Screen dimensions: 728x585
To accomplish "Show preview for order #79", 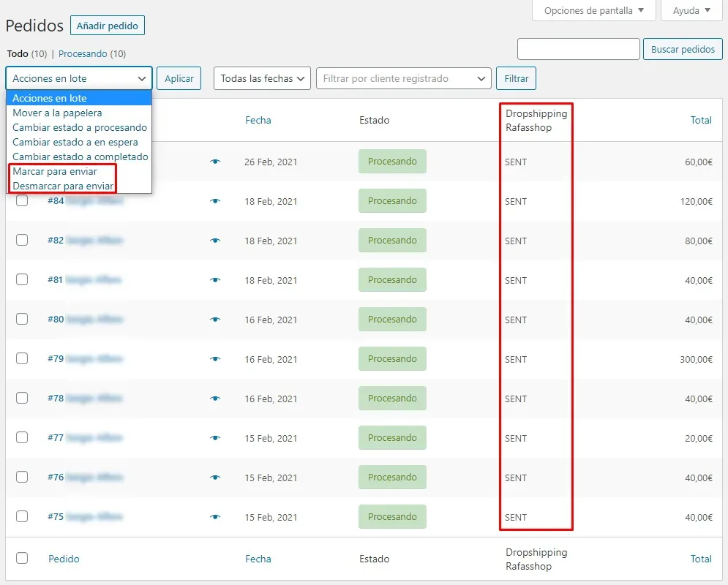I will click(214, 359).
